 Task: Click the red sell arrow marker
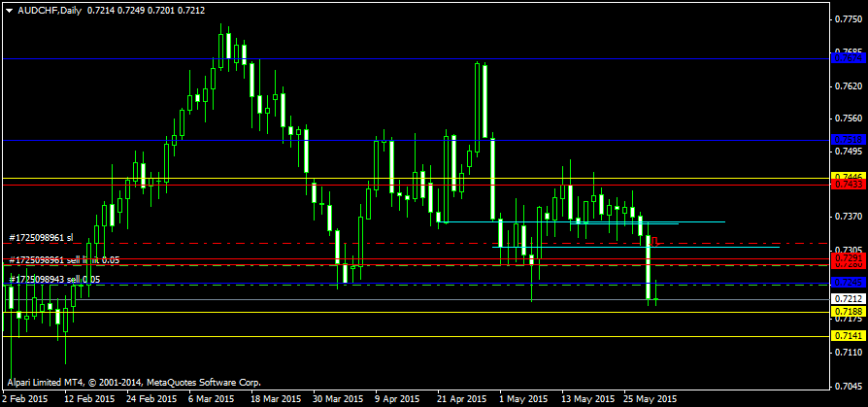coord(654,242)
